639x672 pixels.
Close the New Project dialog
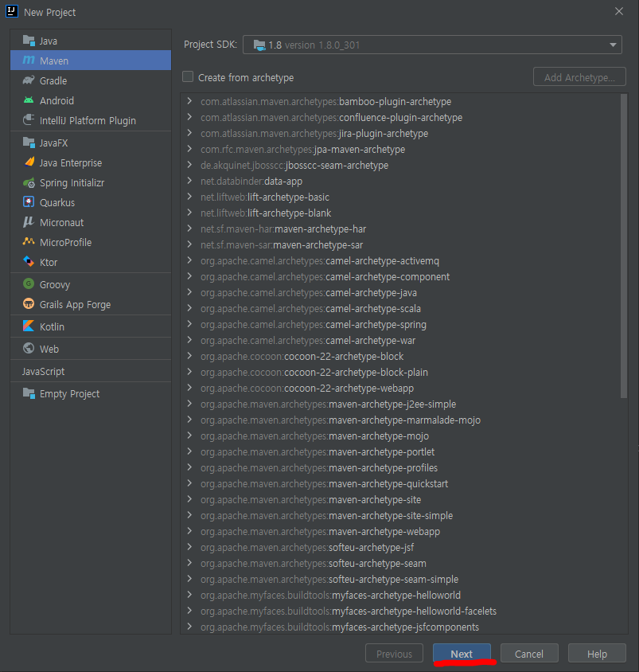coord(619,12)
